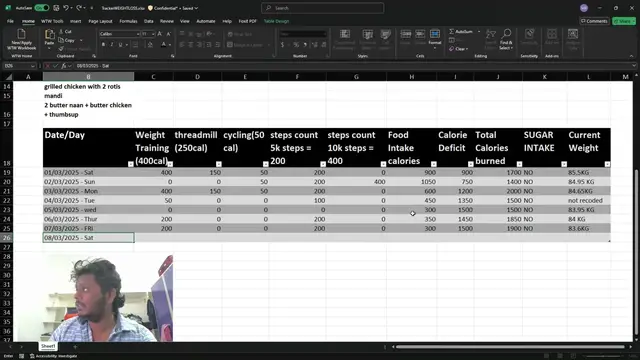Click the Undo arrow icon
Screen dimensions: 640x360
[x=66, y=8]
